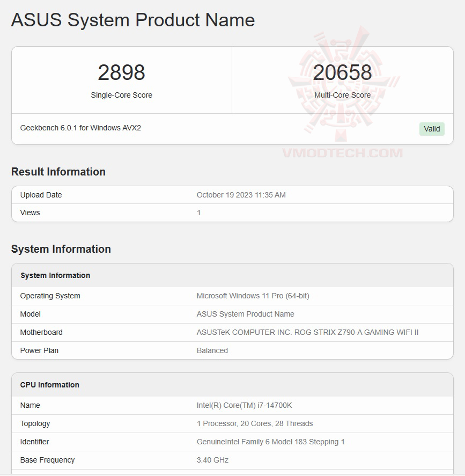465x476 pixels.
Task: Click the Multi-Core Score value 20658
Action: tap(342, 72)
